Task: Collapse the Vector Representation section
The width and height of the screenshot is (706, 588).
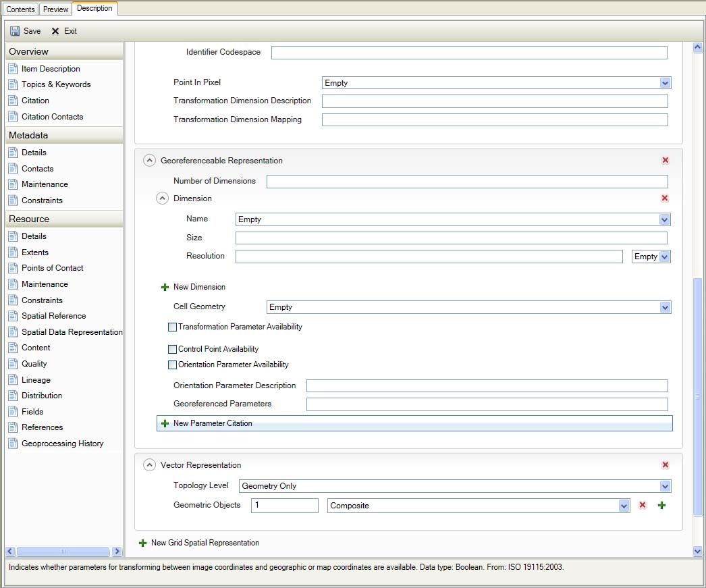Action: [x=149, y=464]
